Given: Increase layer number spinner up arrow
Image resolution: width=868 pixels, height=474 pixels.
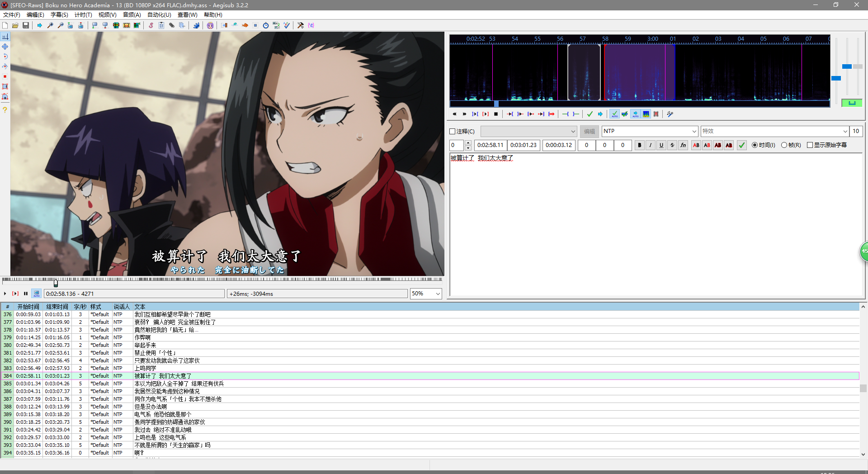Looking at the screenshot, I should point(468,143).
